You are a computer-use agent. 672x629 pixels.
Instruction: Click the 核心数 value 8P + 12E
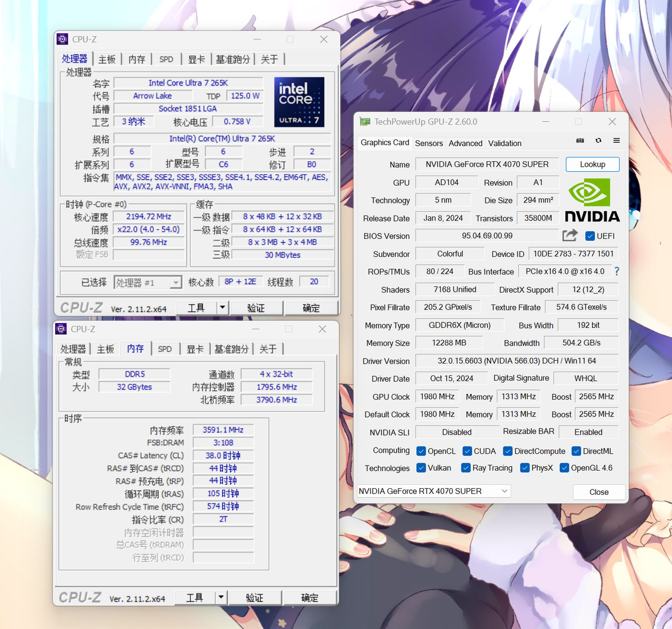pos(240,281)
